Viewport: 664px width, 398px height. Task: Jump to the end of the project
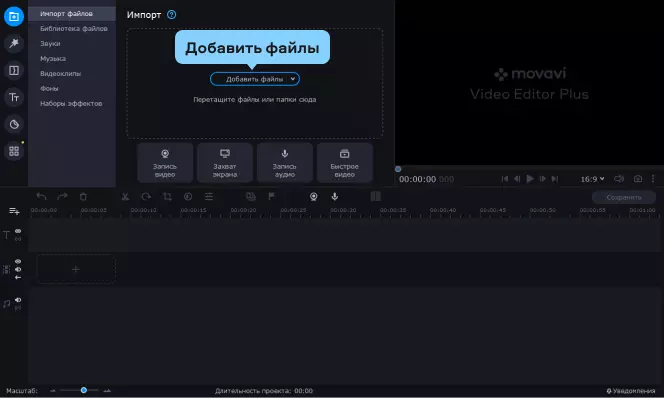click(x=555, y=179)
